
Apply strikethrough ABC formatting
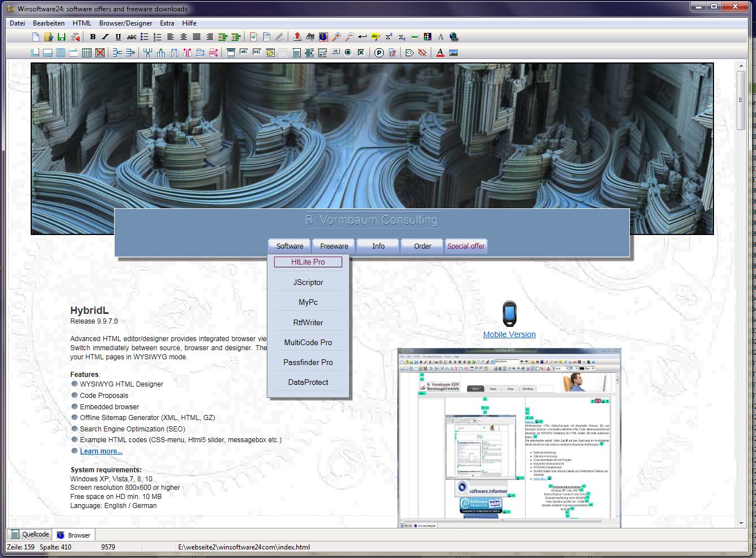point(131,37)
